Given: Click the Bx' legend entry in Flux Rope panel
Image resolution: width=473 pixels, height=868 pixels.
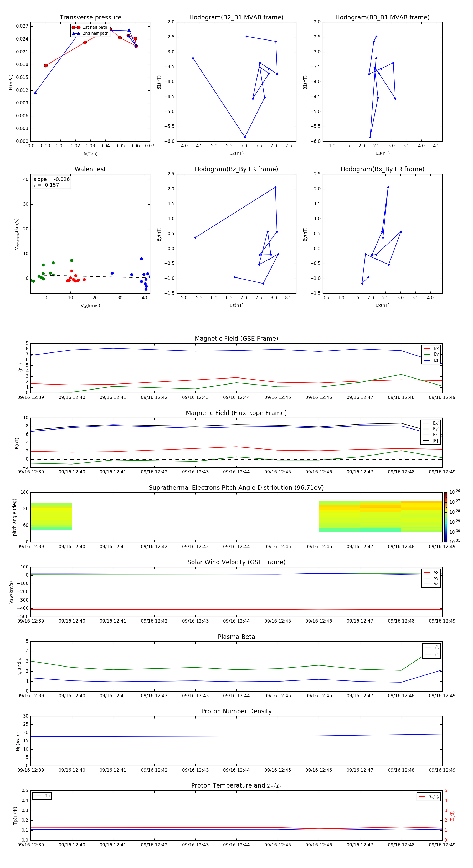Looking at the screenshot, I should (431, 423).
